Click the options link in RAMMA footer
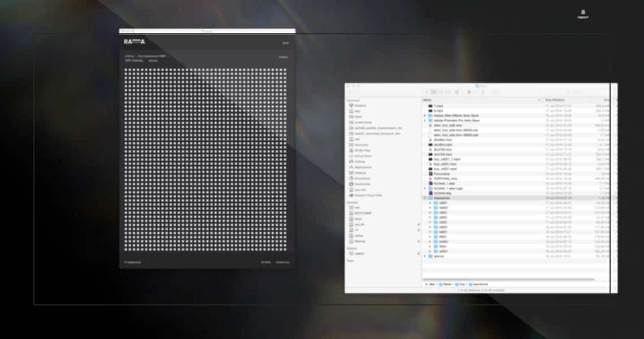 tap(266, 262)
